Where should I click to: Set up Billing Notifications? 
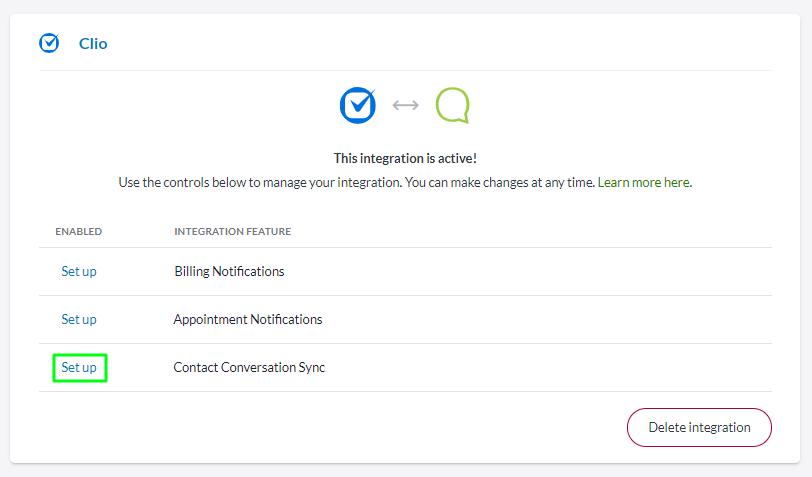[79, 271]
